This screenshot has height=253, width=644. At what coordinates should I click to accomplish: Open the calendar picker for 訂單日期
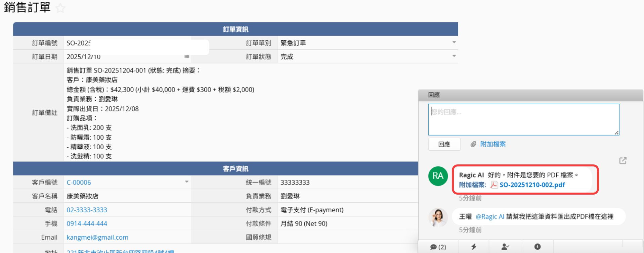187,57
